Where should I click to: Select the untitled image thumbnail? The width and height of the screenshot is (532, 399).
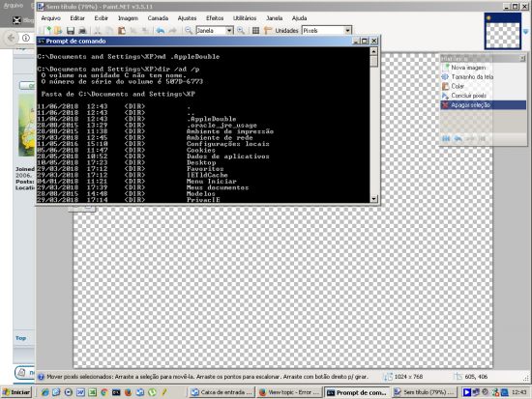(x=502, y=31)
